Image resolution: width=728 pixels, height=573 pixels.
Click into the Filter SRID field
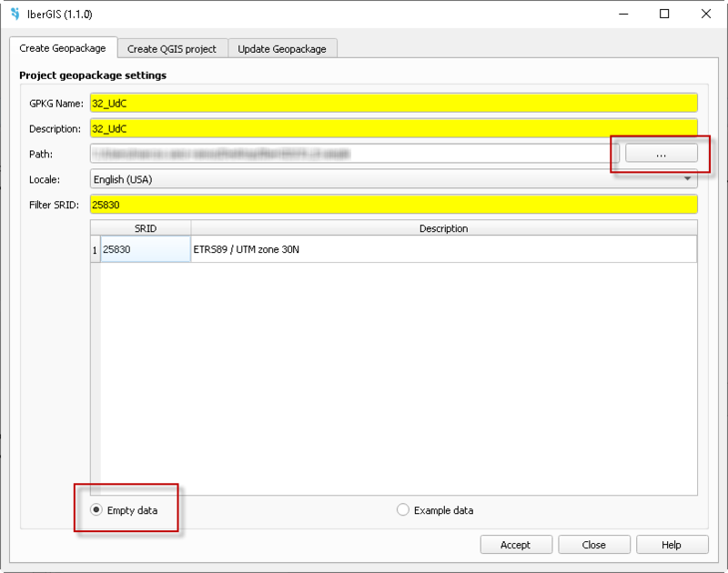393,205
